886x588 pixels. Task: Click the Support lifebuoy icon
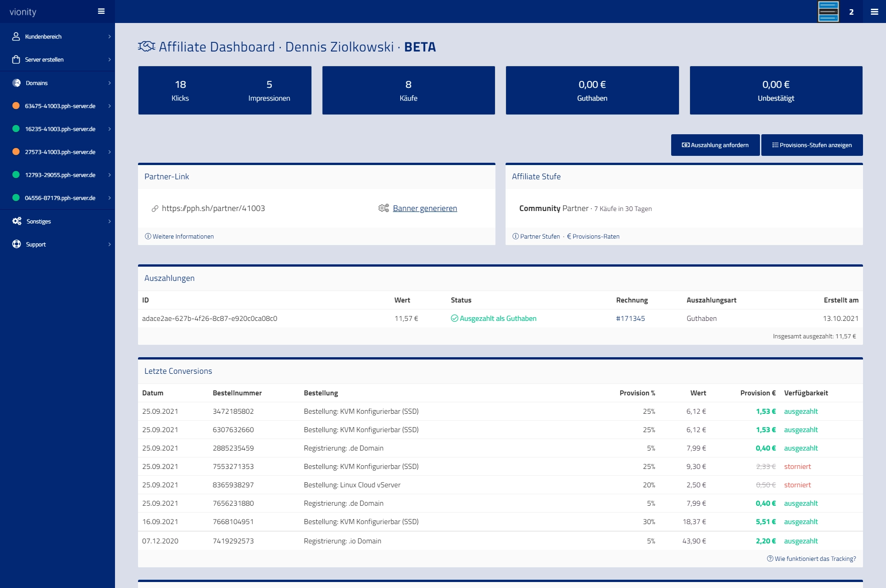tap(17, 244)
